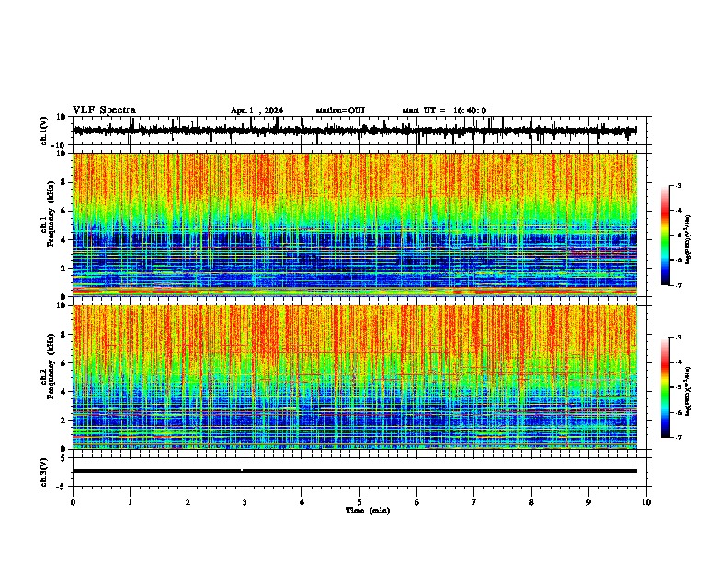
Task: Click the time axis tick label "2"
Action: pyautogui.click(x=188, y=502)
